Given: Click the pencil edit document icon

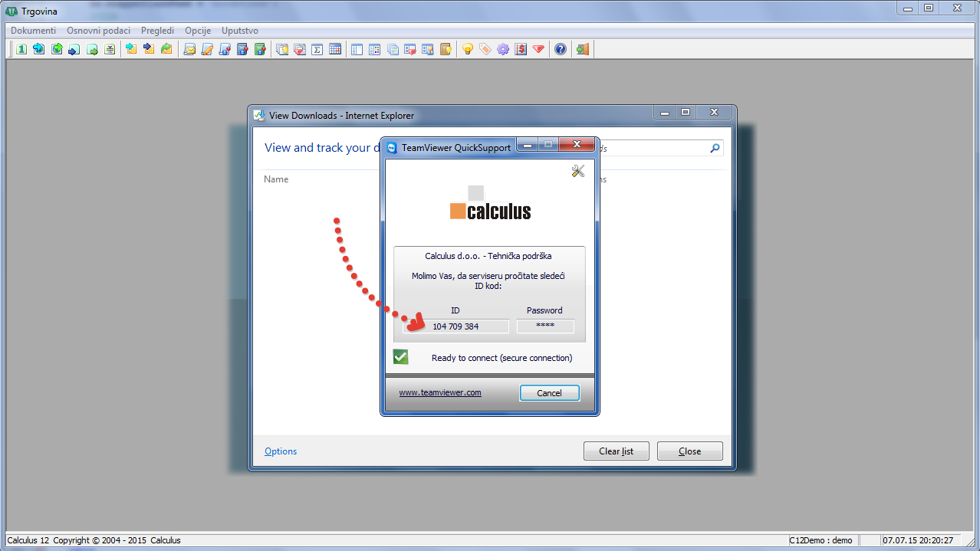Looking at the screenshot, I should click(207, 50).
